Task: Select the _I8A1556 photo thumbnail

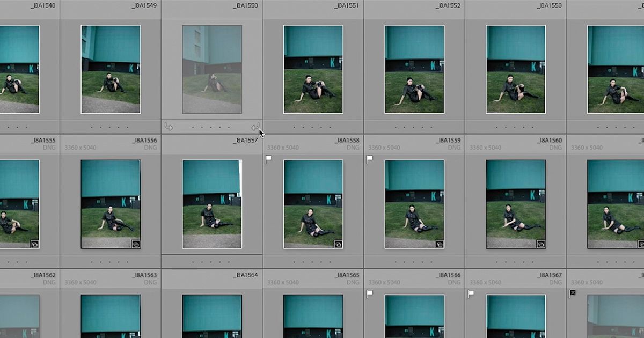Action: (111, 204)
